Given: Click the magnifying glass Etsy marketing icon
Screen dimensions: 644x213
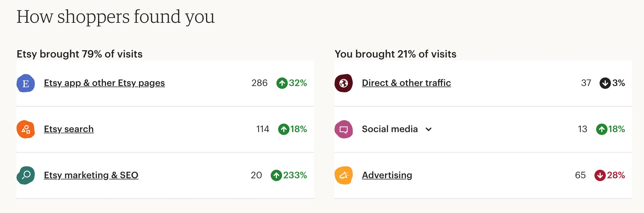Looking at the screenshot, I should click(x=25, y=175).
